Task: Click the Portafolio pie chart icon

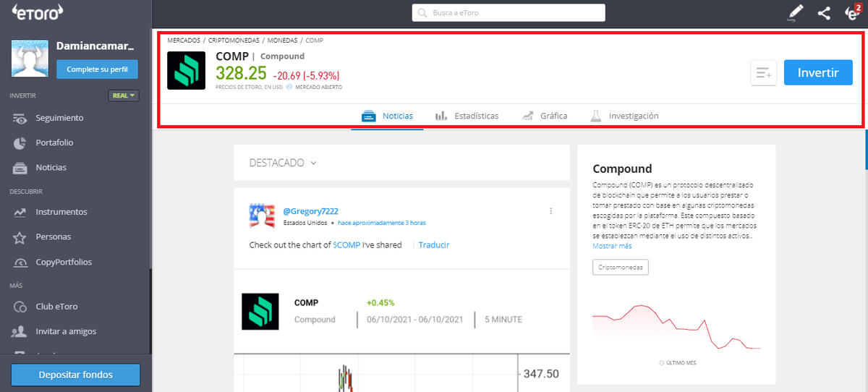Action: 20,142
